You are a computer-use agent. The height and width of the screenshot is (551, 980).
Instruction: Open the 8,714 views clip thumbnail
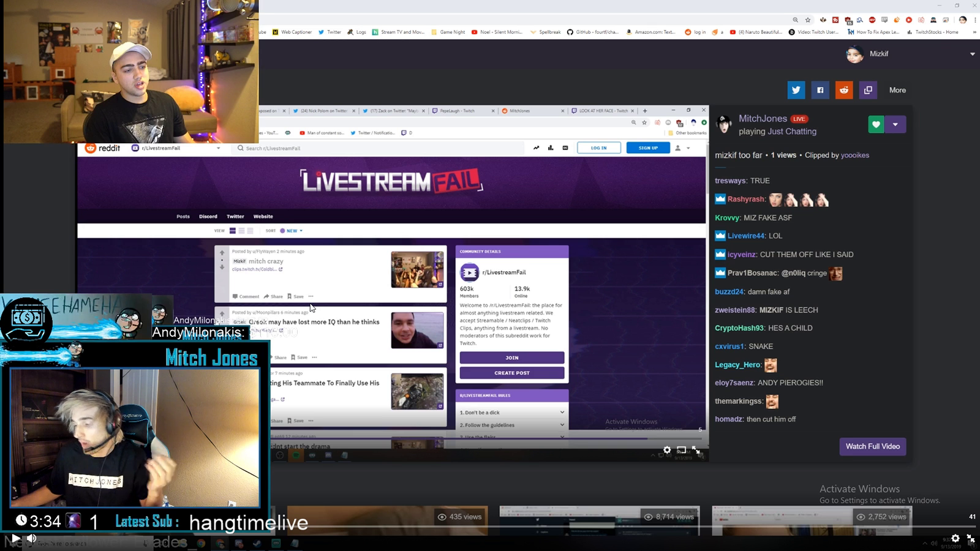pos(598,520)
